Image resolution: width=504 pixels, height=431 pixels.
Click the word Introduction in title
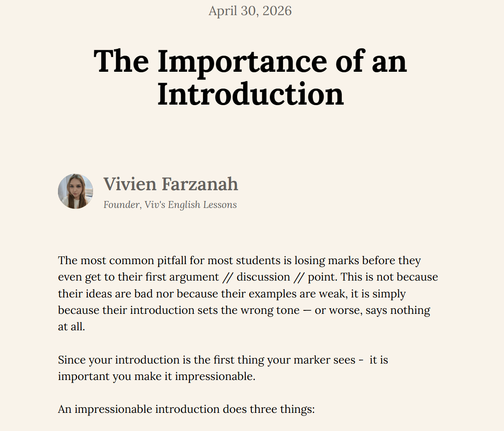point(251,94)
